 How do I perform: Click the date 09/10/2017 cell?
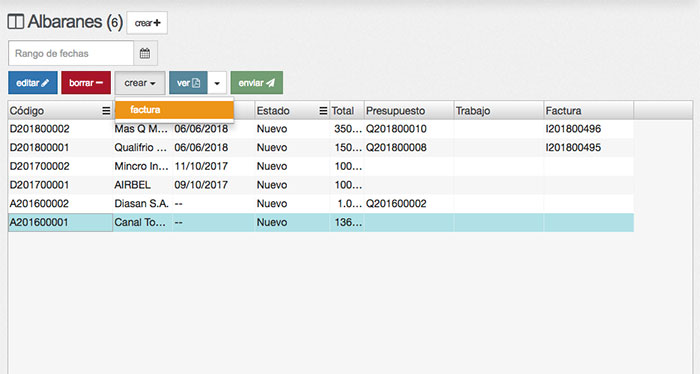(213, 185)
